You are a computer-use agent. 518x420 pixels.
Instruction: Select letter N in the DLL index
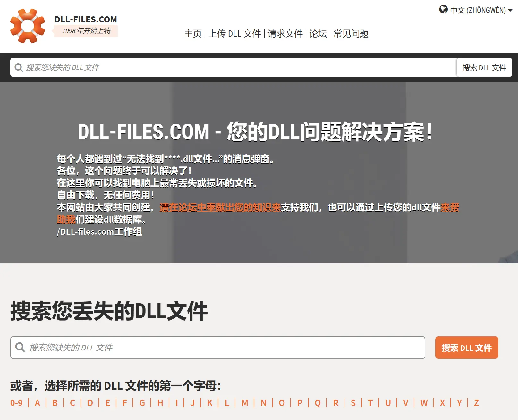[x=264, y=403]
